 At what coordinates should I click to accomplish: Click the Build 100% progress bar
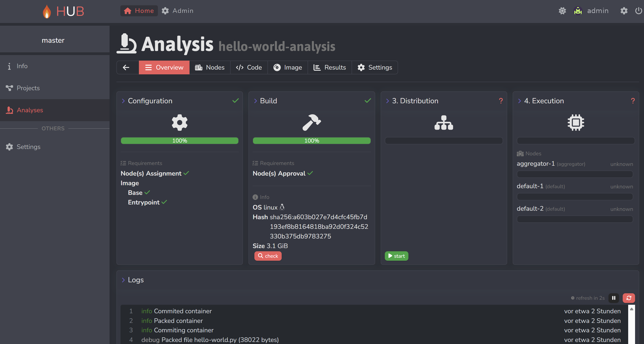click(x=311, y=140)
